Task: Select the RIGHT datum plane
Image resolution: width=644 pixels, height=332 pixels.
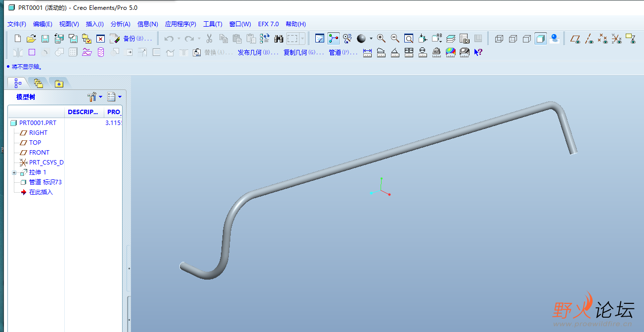Action: 38,133
